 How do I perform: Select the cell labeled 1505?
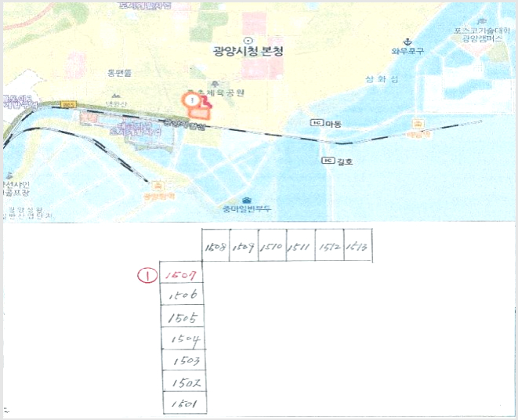tap(183, 317)
